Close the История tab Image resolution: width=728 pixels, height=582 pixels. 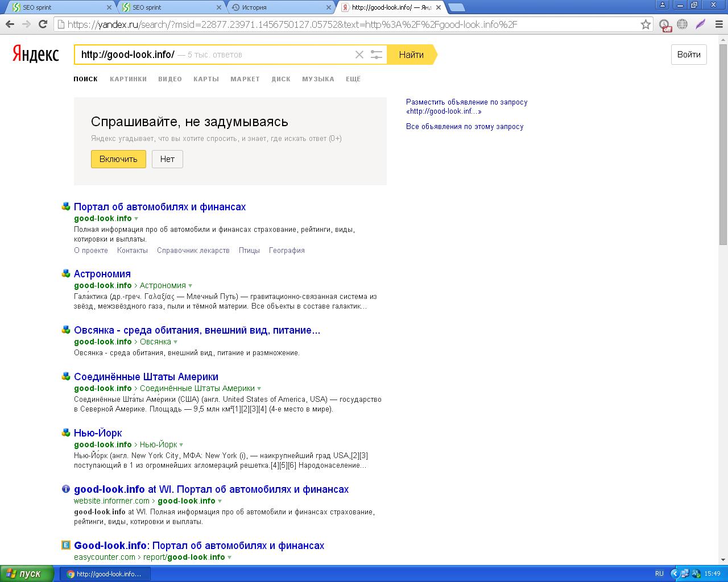[x=328, y=7]
